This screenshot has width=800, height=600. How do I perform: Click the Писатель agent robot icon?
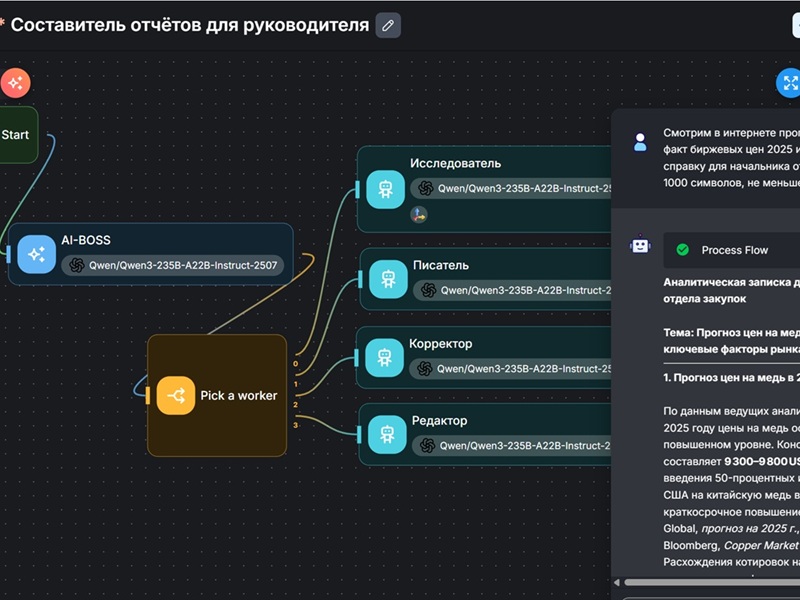pyautogui.click(x=388, y=280)
